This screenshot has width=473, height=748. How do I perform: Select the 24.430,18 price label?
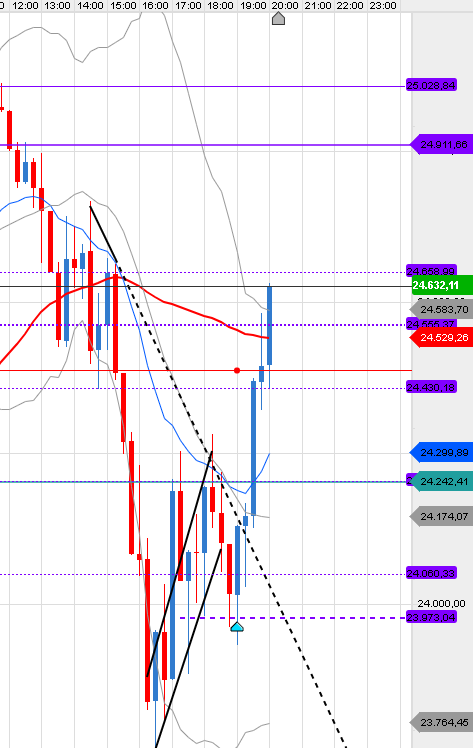click(x=431, y=387)
